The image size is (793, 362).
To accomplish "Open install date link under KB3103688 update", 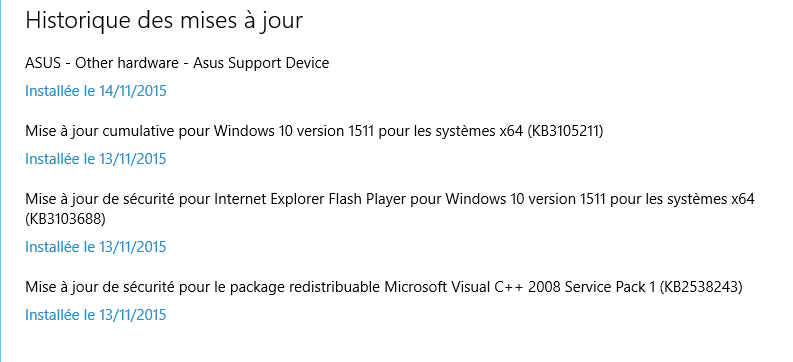I will tap(96, 247).
